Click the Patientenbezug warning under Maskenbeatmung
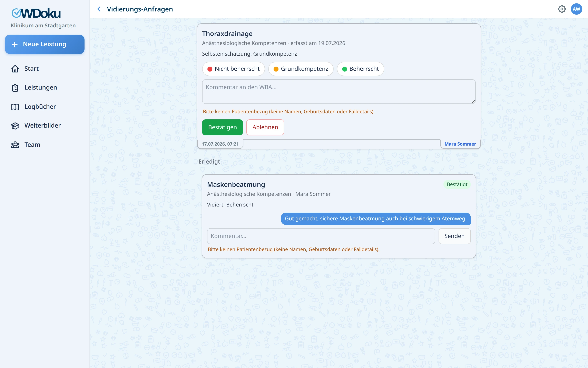The image size is (588, 368). [294, 249]
